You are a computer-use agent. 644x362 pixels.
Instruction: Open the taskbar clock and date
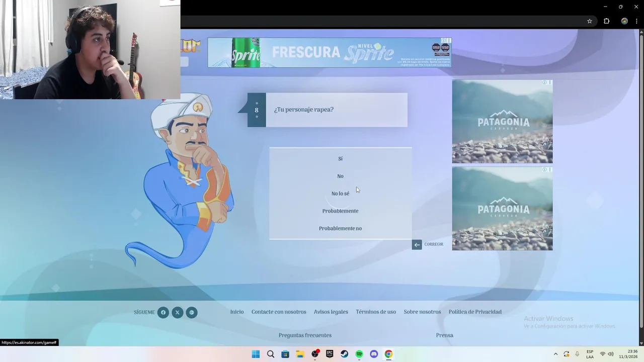click(628, 354)
